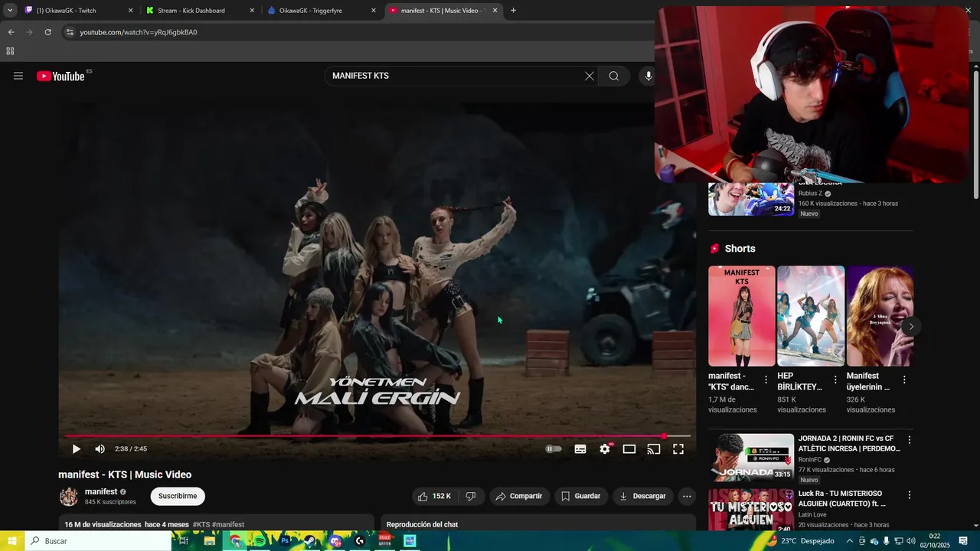Screen dimensions: 980x551
Task: Like the video with 152 K likes
Action: click(434, 496)
